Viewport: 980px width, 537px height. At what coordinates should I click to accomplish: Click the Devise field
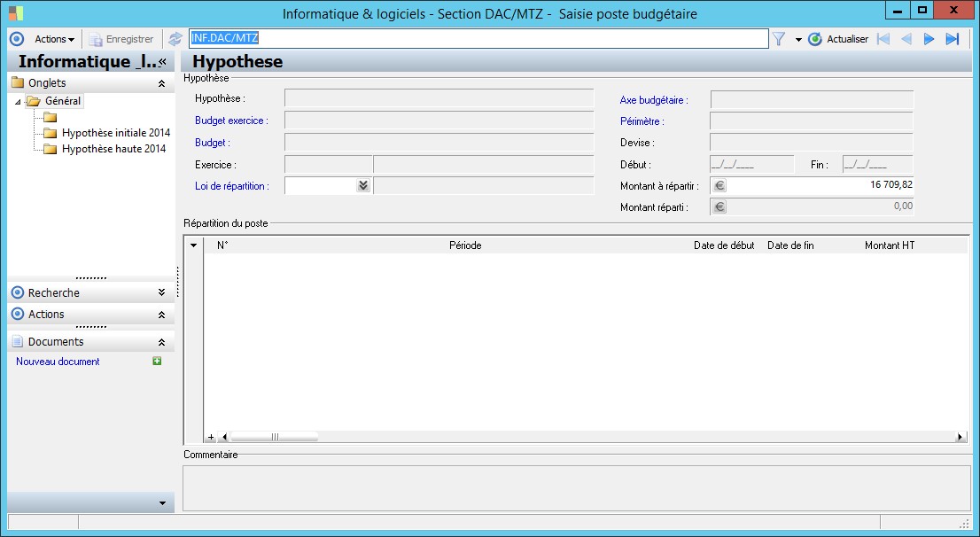812,143
